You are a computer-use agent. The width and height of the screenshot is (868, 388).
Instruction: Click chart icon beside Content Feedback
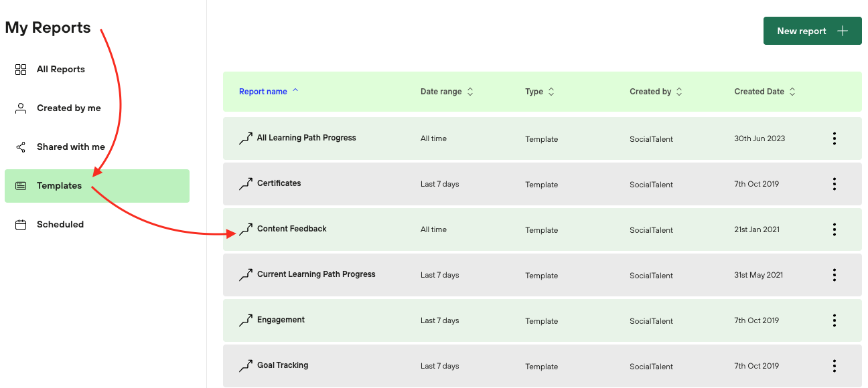pos(246,230)
